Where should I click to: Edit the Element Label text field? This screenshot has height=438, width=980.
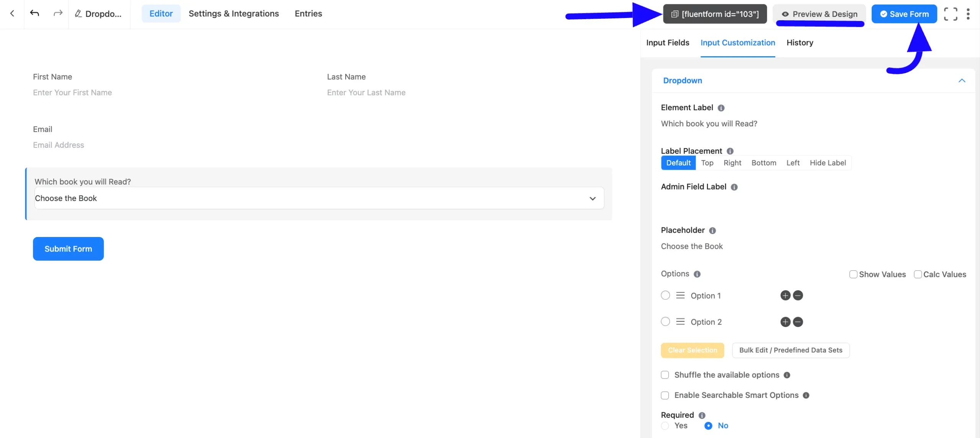(x=813, y=124)
